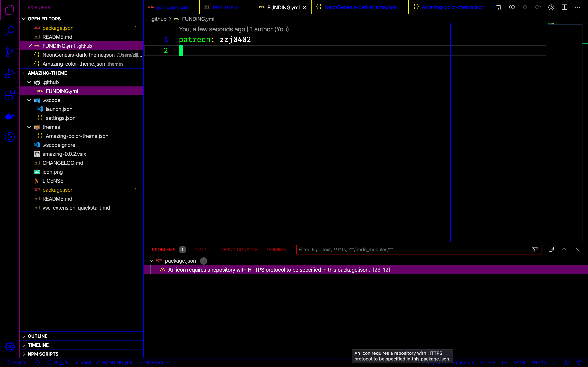Open the Search view in activity bar
Image resolution: width=588 pixels, height=367 pixels.
[10, 31]
